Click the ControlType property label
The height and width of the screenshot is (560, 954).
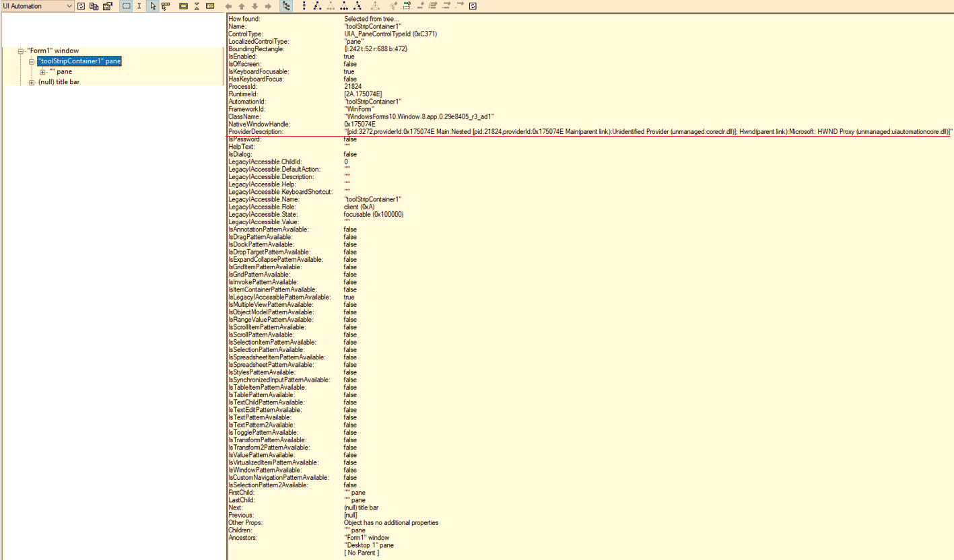coord(246,34)
